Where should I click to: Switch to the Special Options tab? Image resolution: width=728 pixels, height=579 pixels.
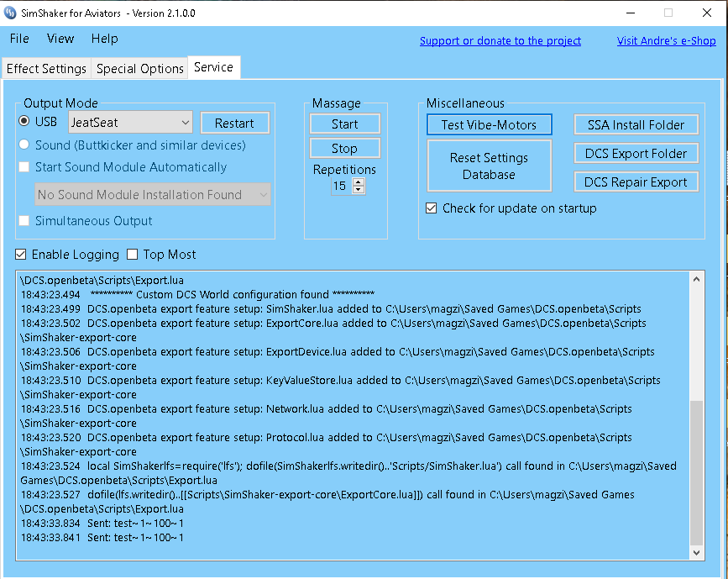click(139, 68)
